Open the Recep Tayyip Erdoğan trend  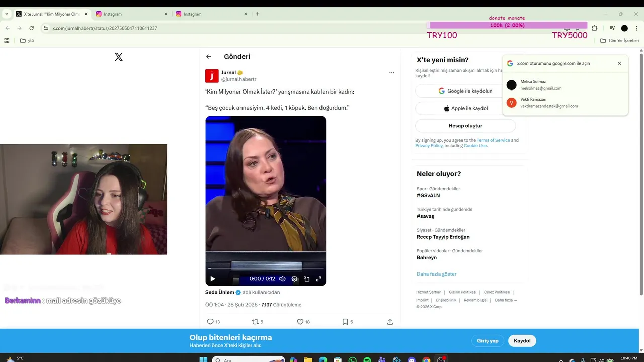click(x=443, y=237)
